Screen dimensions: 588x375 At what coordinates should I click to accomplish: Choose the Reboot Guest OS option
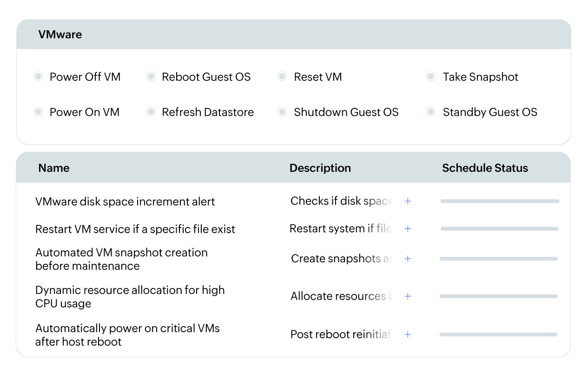click(x=151, y=77)
